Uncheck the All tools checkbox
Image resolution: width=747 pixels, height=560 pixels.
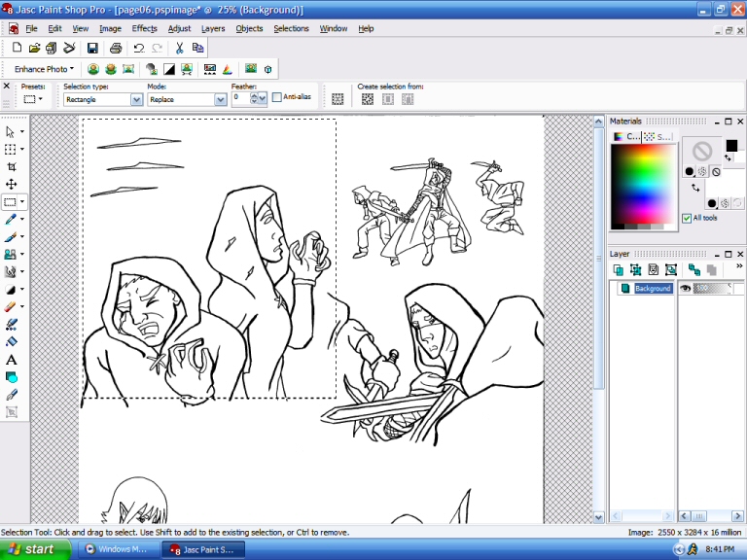point(687,218)
